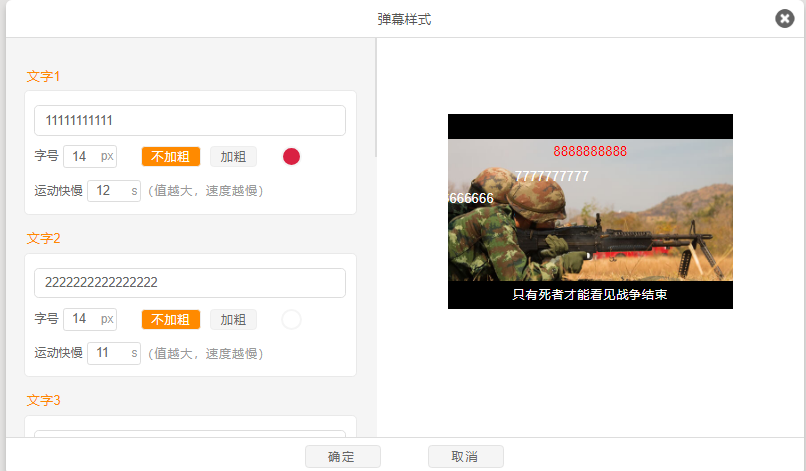Close the 弹幕样式 dialog with X icon
The image size is (806, 471).
784,19
